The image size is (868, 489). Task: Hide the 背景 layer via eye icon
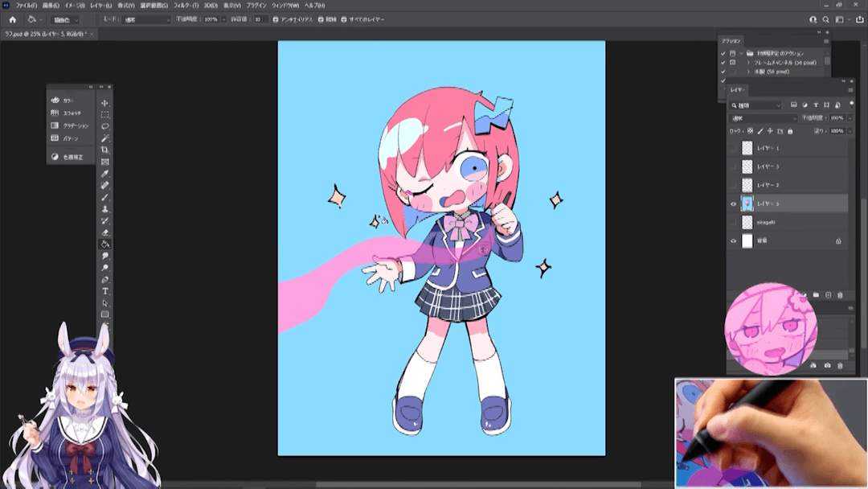[733, 241]
